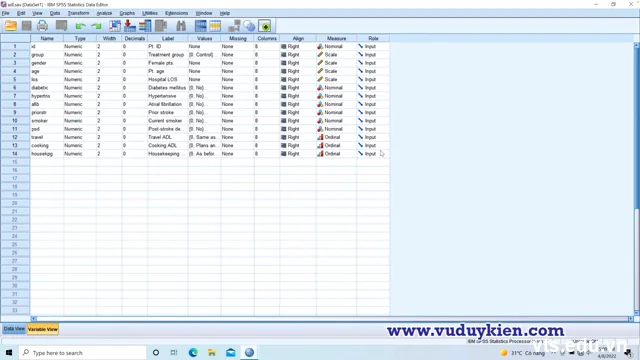The image size is (640, 360).
Task: Click the binoculars Find icon
Action: click(181, 26)
